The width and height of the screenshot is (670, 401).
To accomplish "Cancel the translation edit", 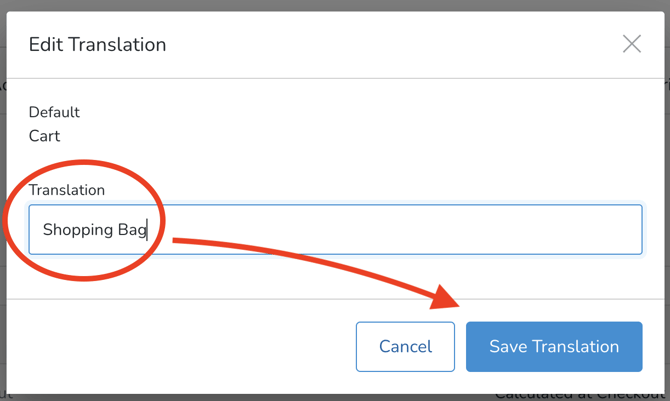I will pyautogui.click(x=405, y=347).
